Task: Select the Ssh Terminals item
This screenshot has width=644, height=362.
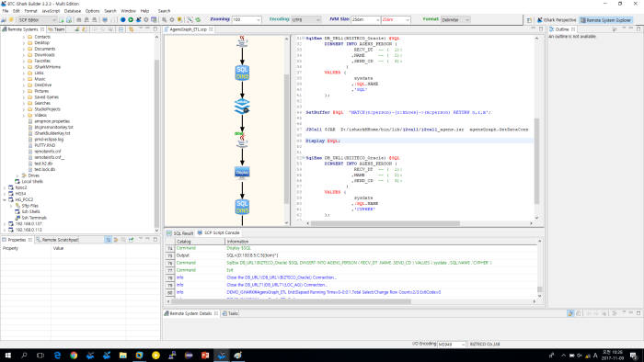Action: (34, 218)
